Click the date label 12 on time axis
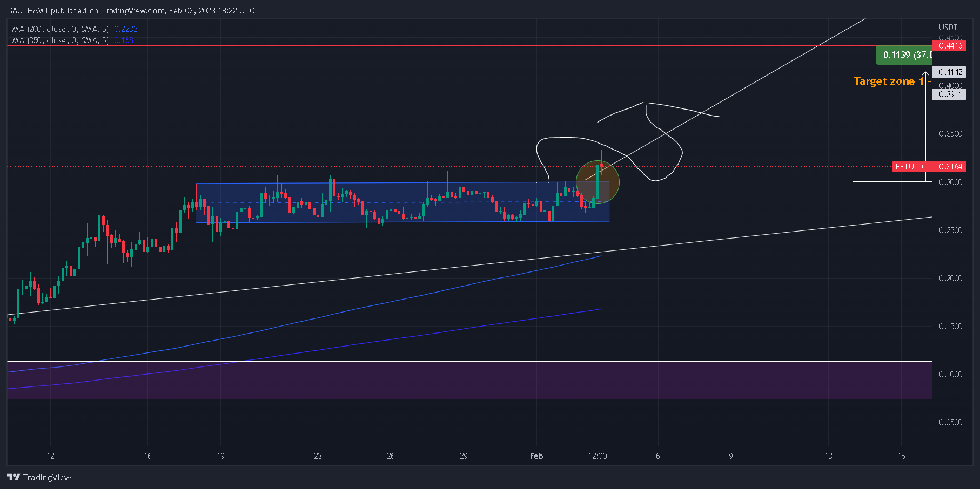The height and width of the screenshot is (489, 980). (51, 456)
